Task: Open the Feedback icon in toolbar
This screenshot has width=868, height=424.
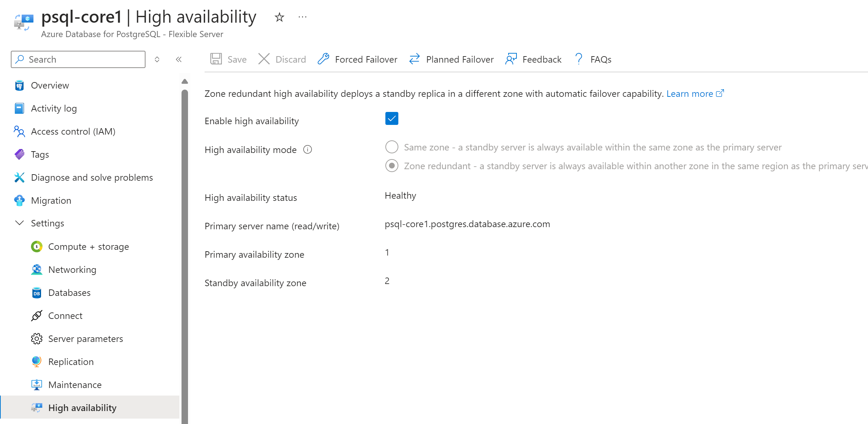Action: (511, 59)
